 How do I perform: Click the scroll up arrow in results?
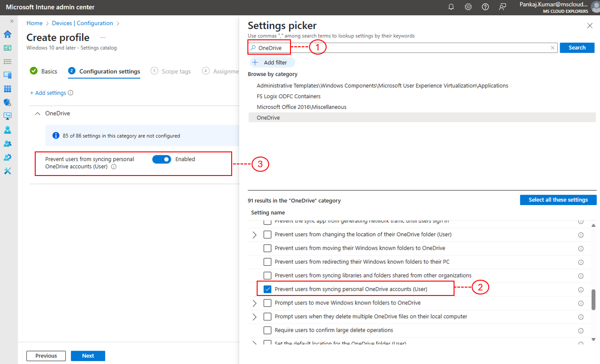tap(594, 226)
